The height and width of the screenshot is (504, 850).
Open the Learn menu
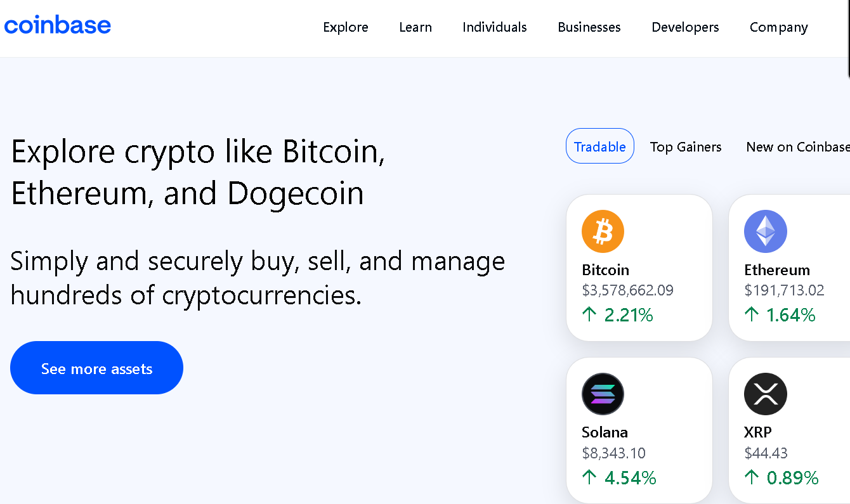(415, 27)
